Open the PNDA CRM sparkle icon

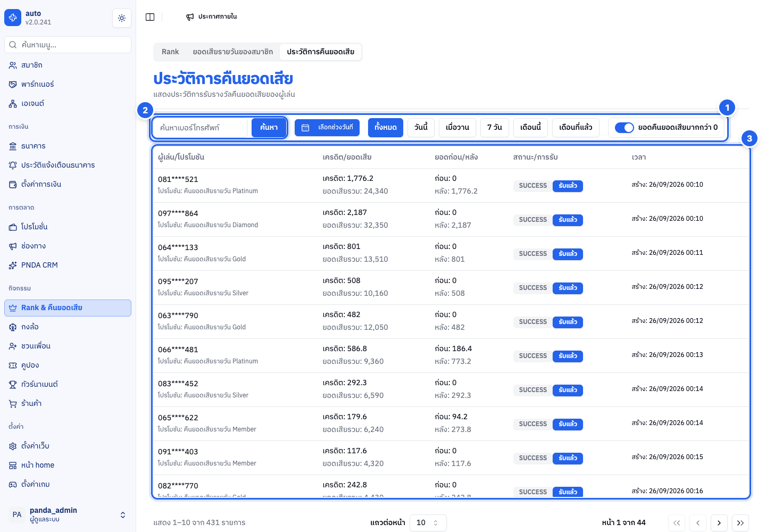point(13,265)
